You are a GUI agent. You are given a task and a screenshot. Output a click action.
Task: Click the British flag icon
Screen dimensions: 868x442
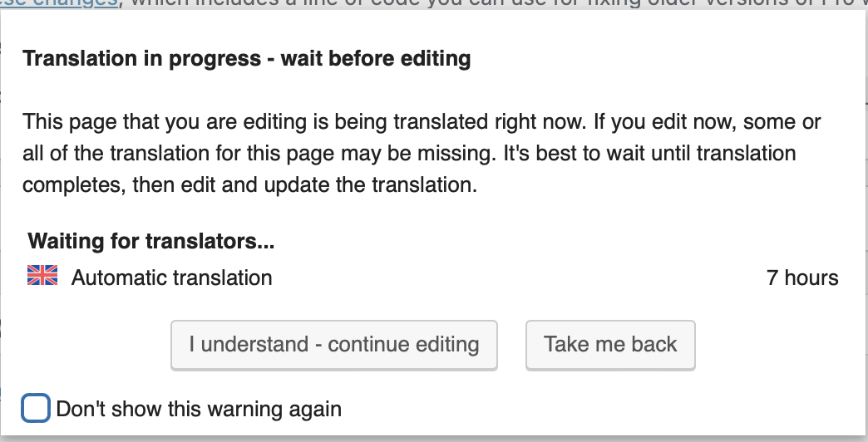point(42,275)
